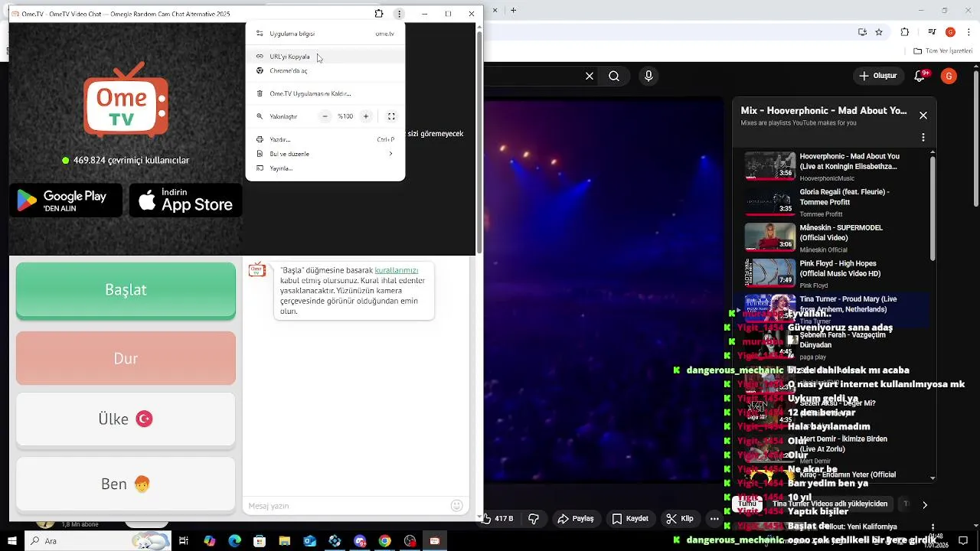Open Outlook from the taskbar
Viewport: 980px width, 551px height.
pos(309,541)
